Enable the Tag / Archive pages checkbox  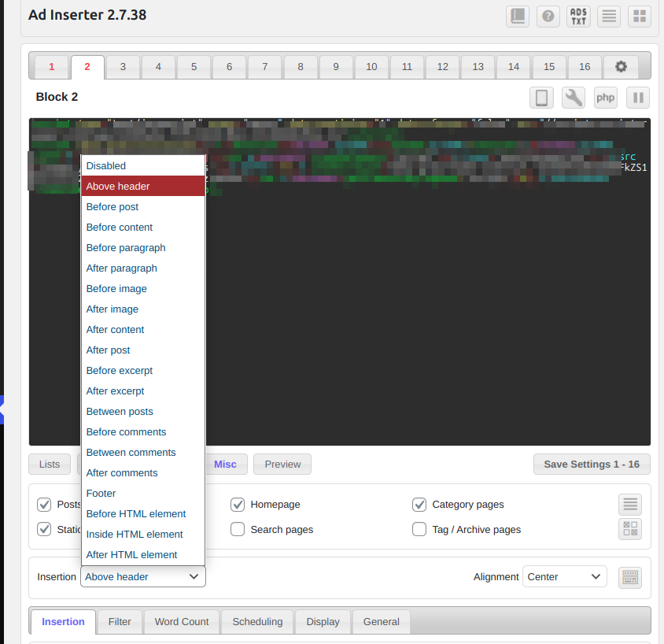tap(419, 530)
